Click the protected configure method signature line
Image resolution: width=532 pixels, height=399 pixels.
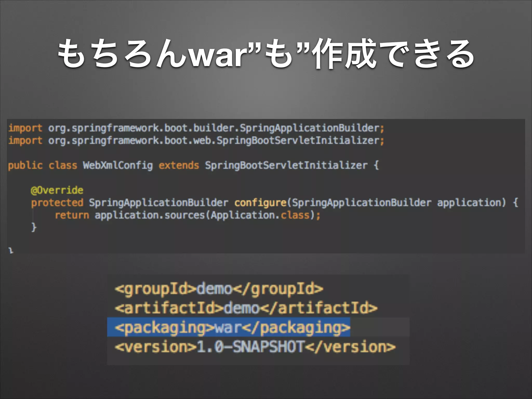point(275,203)
